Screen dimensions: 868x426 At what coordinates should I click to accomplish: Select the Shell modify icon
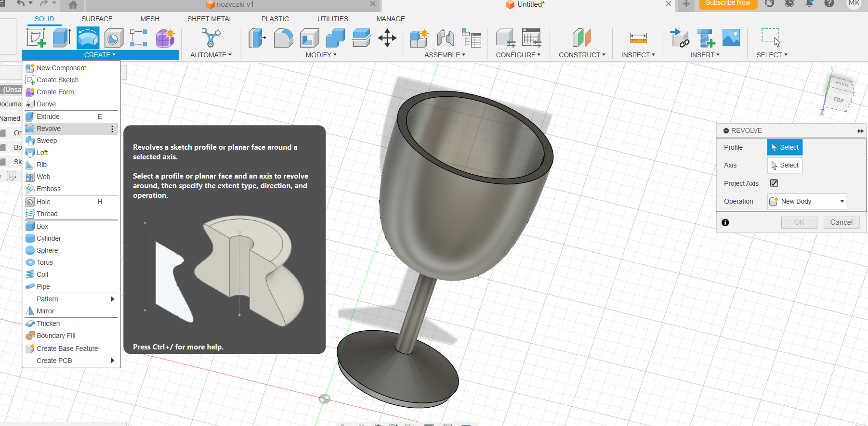click(309, 38)
